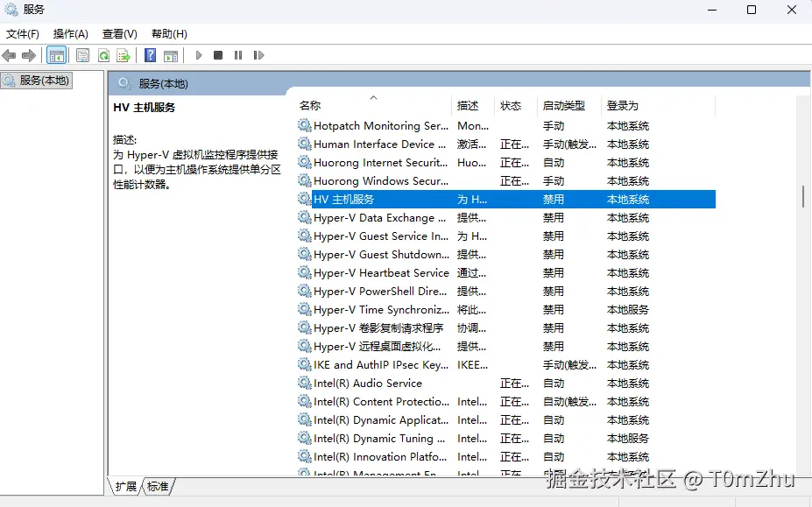Select the Huorong Internet Security service name
The image size is (812, 507).
click(380, 163)
